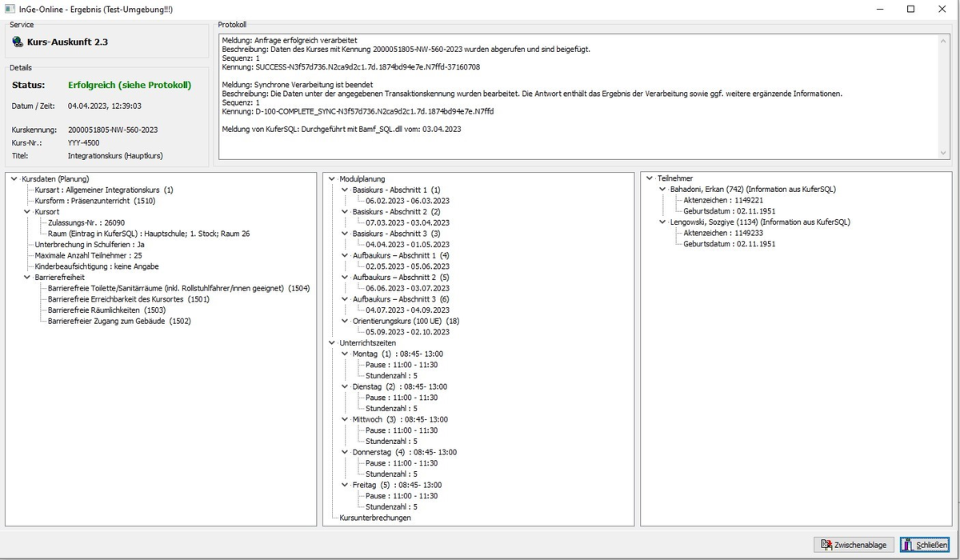This screenshot has width=960, height=560.
Task: Select 'Maximale Anzahl Teilnehmer : 25' row
Action: click(x=88, y=256)
